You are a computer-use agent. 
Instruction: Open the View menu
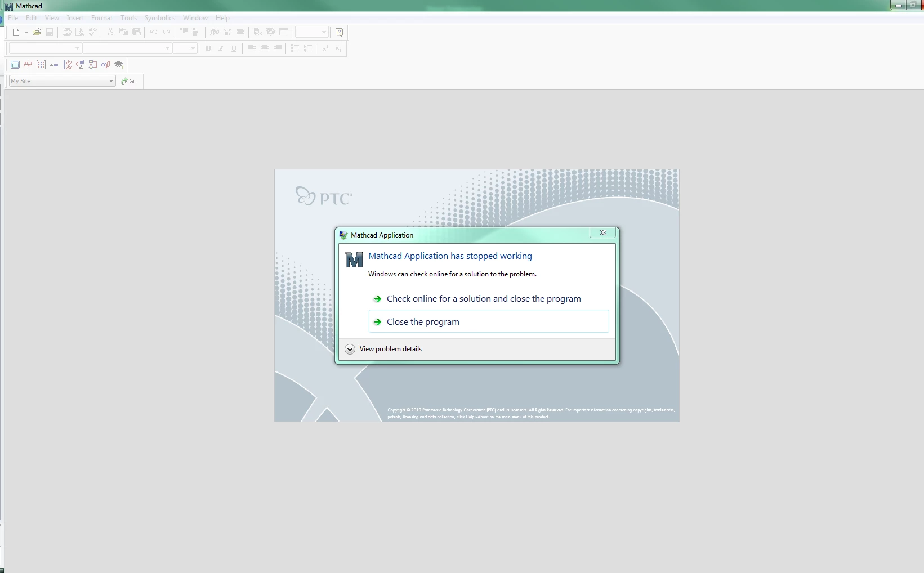(52, 18)
